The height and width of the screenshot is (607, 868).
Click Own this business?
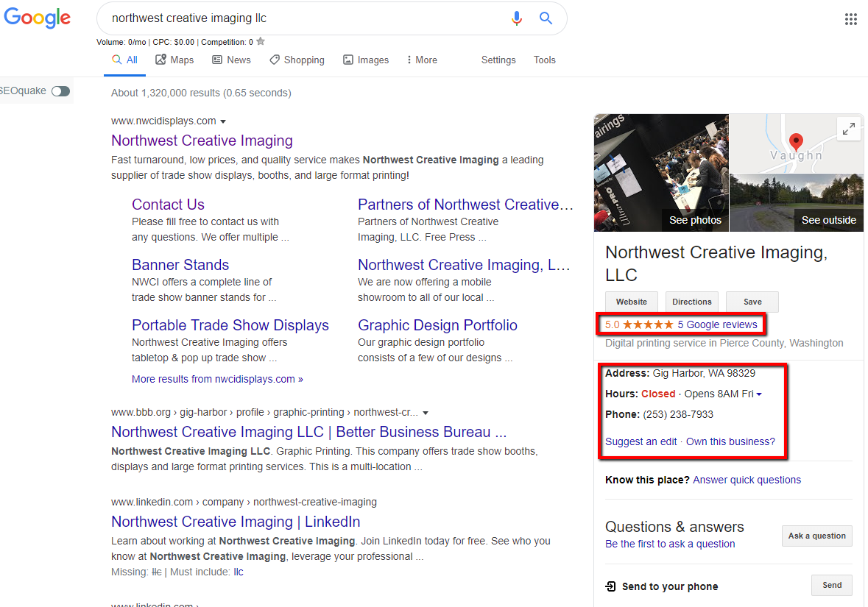pyautogui.click(x=730, y=441)
